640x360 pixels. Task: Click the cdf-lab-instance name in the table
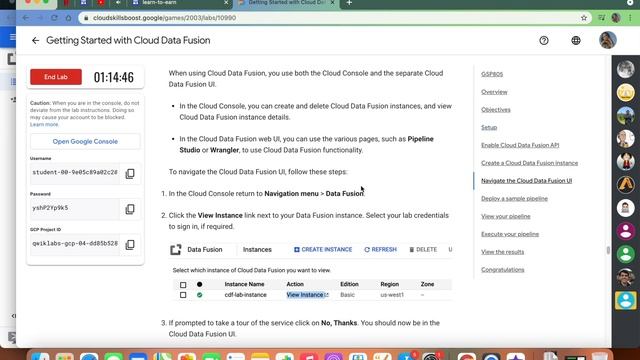pos(245,295)
